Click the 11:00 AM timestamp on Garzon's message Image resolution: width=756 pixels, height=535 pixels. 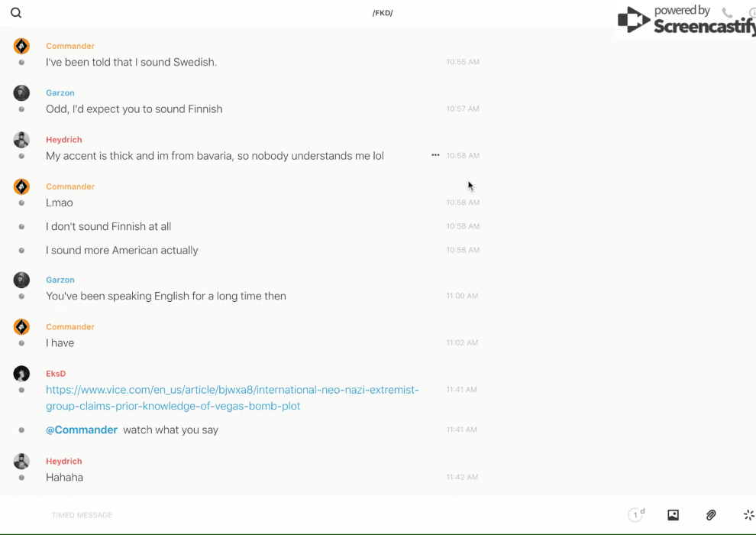coord(462,296)
